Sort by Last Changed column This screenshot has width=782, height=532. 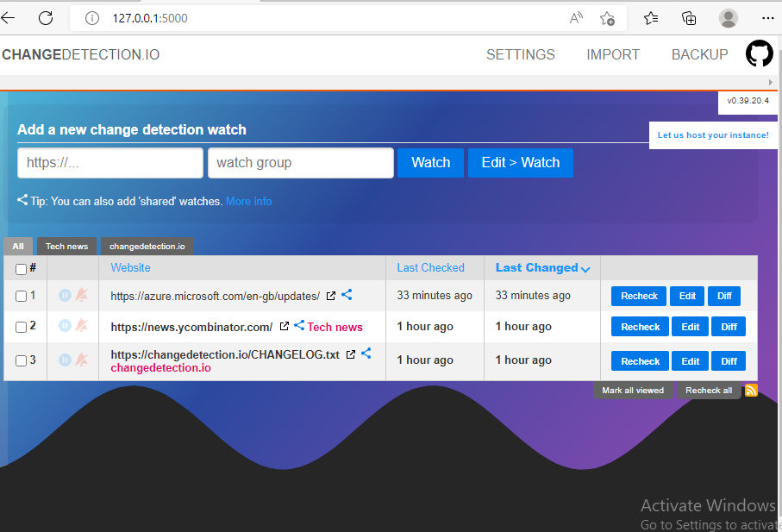pos(542,268)
